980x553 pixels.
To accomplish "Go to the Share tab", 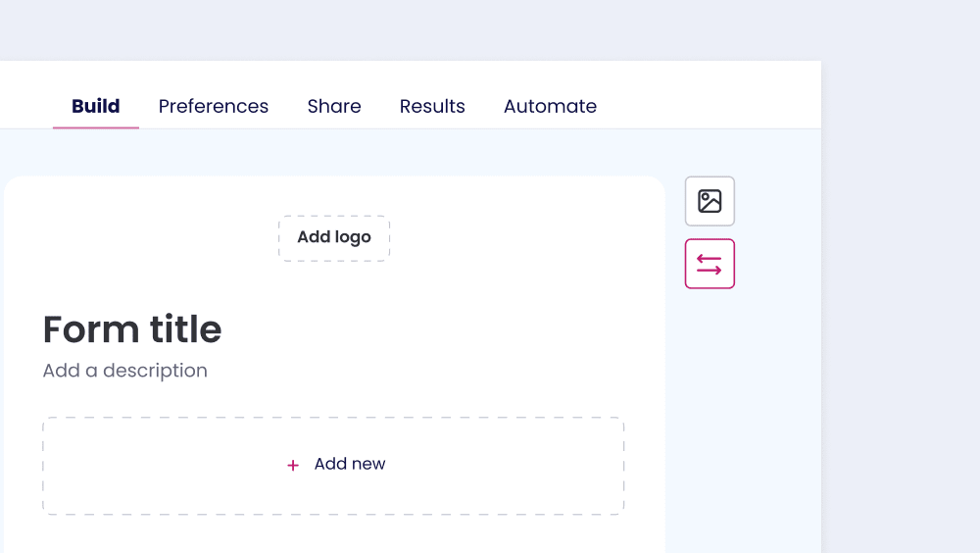I will click(334, 106).
